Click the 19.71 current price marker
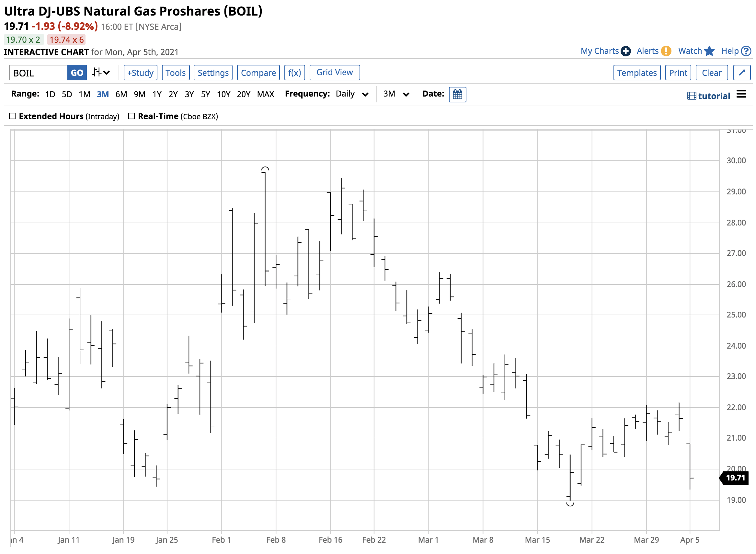The width and height of the screenshot is (756, 554). point(734,478)
